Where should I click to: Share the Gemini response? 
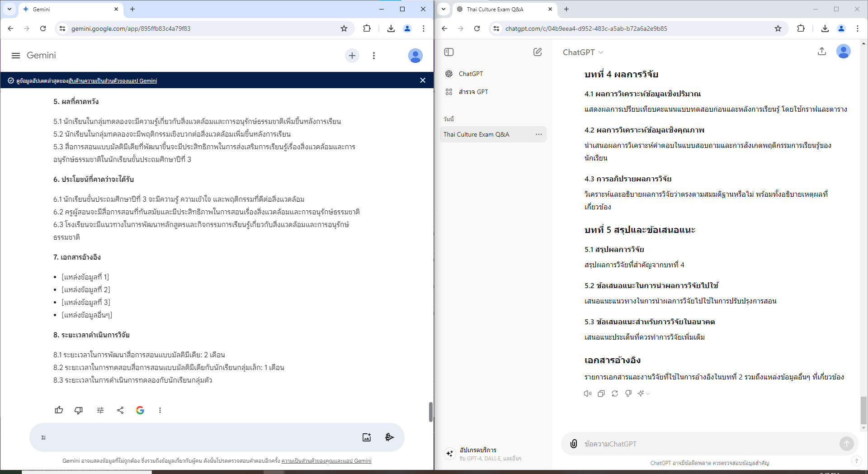click(x=120, y=410)
